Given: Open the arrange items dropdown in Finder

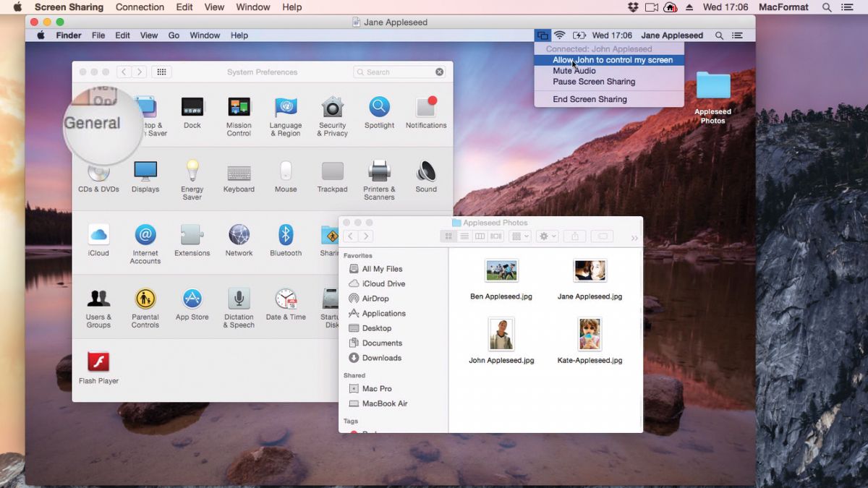Looking at the screenshot, I should [x=519, y=236].
